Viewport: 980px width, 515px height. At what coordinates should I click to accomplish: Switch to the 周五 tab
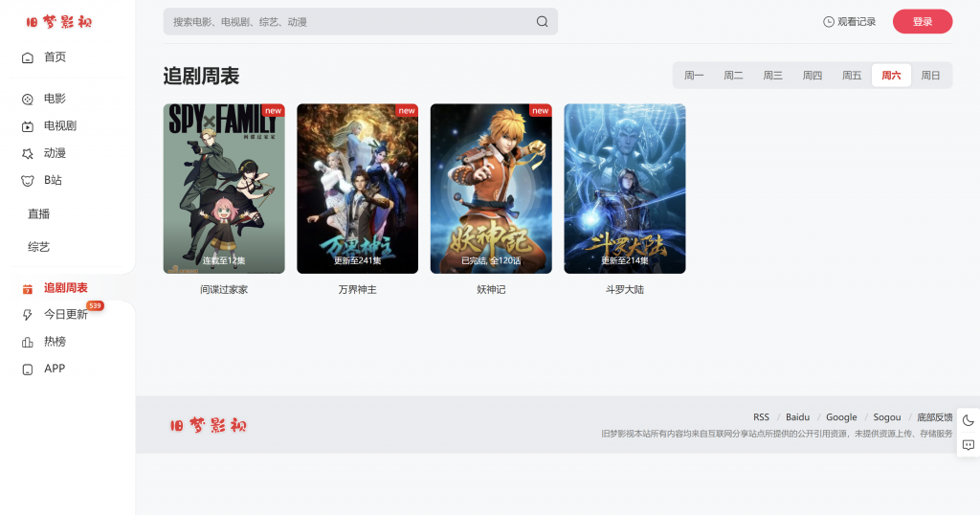click(851, 76)
